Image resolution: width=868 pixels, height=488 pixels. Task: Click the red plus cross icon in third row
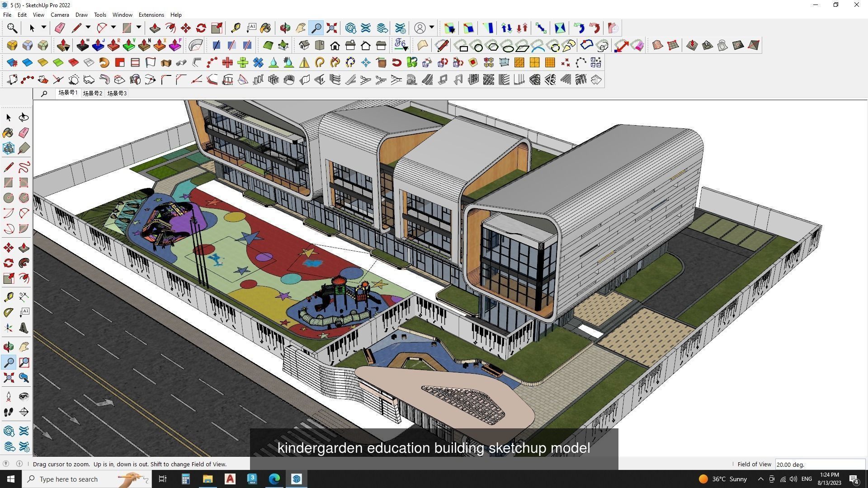(227, 62)
